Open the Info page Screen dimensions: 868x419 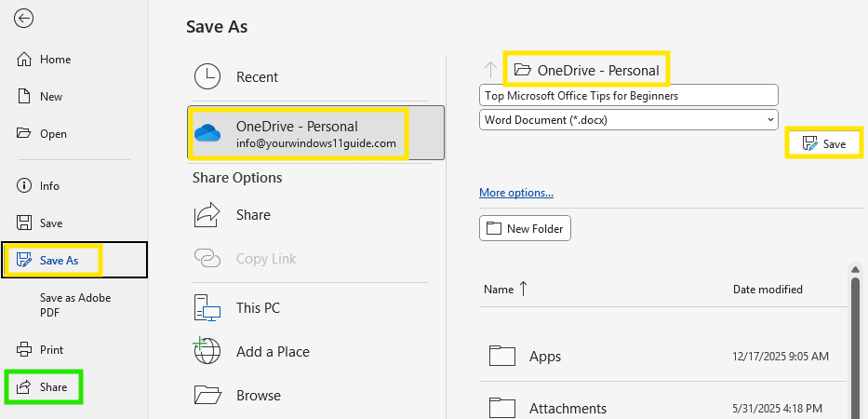[x=38, y=185]
